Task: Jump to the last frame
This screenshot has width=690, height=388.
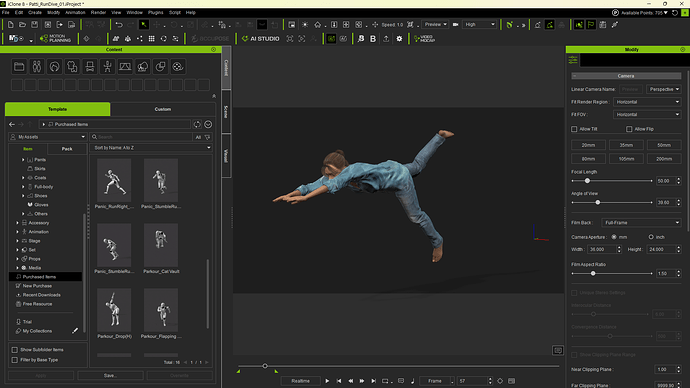Action: (x=373, y=381)
